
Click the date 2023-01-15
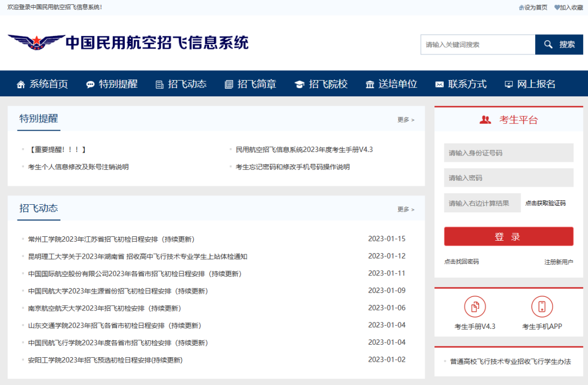(387, 239)
